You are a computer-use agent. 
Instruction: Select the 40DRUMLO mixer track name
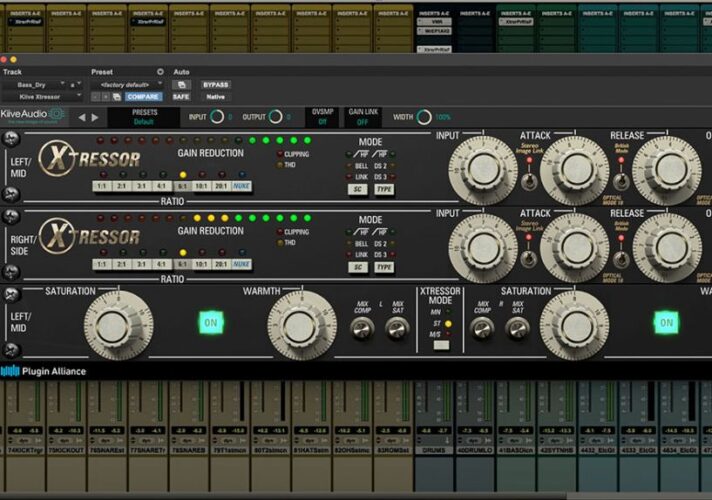pyautogui.click(x=475, y=450)
